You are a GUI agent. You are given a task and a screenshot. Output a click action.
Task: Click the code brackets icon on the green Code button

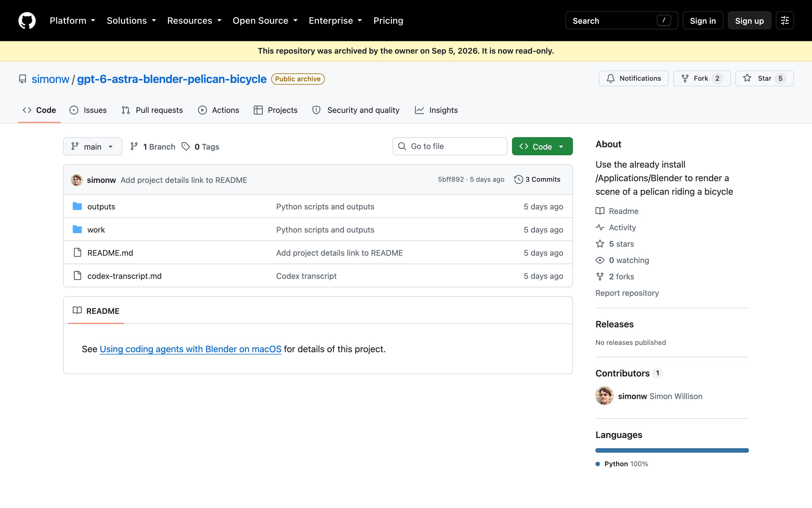(x=524, y=146)
